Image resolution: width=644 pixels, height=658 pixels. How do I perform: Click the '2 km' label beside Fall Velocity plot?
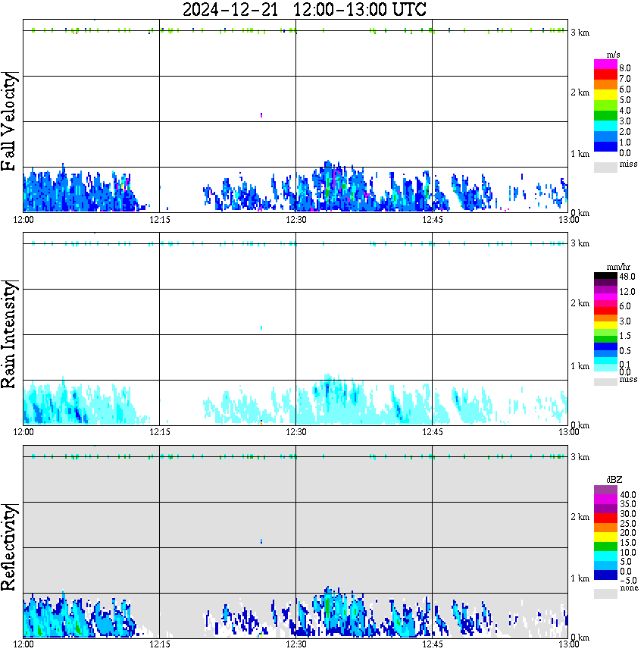[x=580, y=92]
